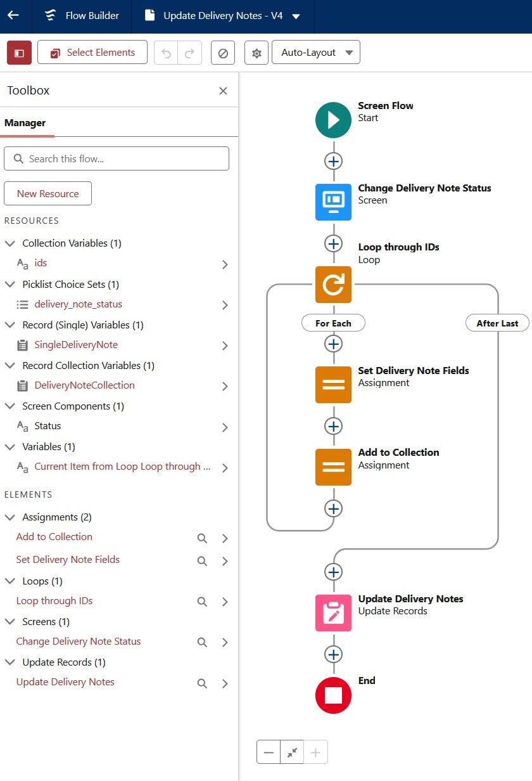Image resolution: width=532 pixels, height=781 pixels.
Task: Select the Add to Collection assignment element
Action: coord(333,467)
